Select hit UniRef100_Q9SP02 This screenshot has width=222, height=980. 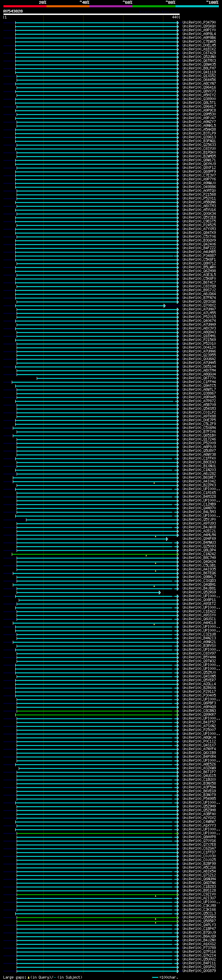pyautogui.click(x=199, y=967)
